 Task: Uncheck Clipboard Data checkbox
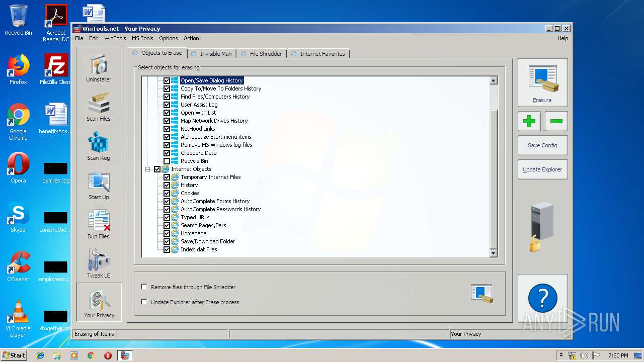[167, 153]
